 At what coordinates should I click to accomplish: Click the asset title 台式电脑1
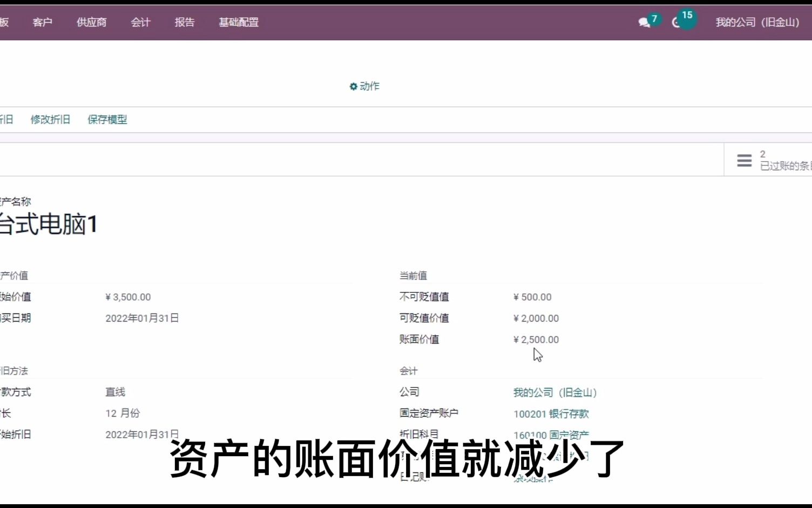(48, 224)
